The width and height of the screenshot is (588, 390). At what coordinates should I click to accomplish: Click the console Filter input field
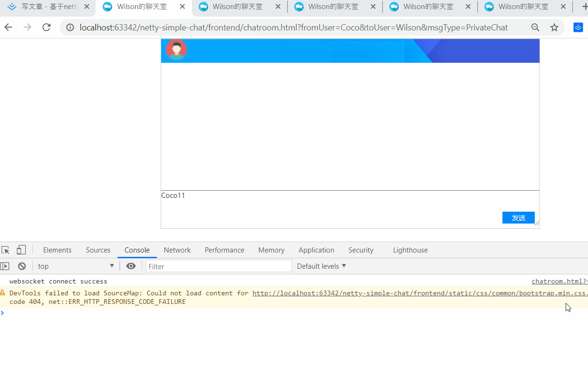coord(219,266)
